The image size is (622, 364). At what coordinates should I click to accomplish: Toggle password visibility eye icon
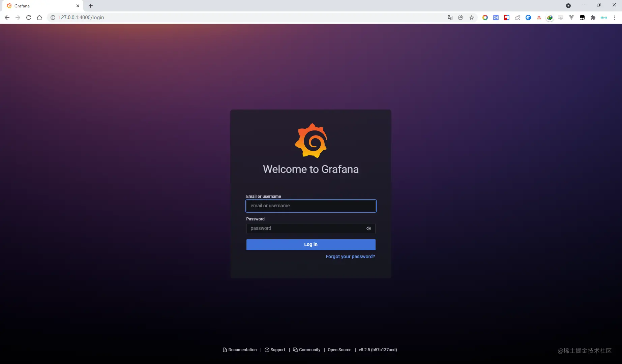point(369,229)
